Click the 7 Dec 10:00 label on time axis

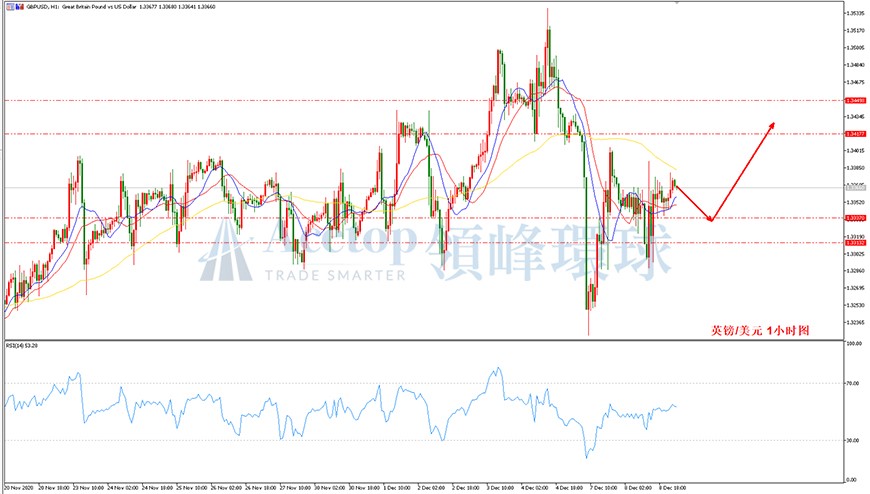coord(603,488)
